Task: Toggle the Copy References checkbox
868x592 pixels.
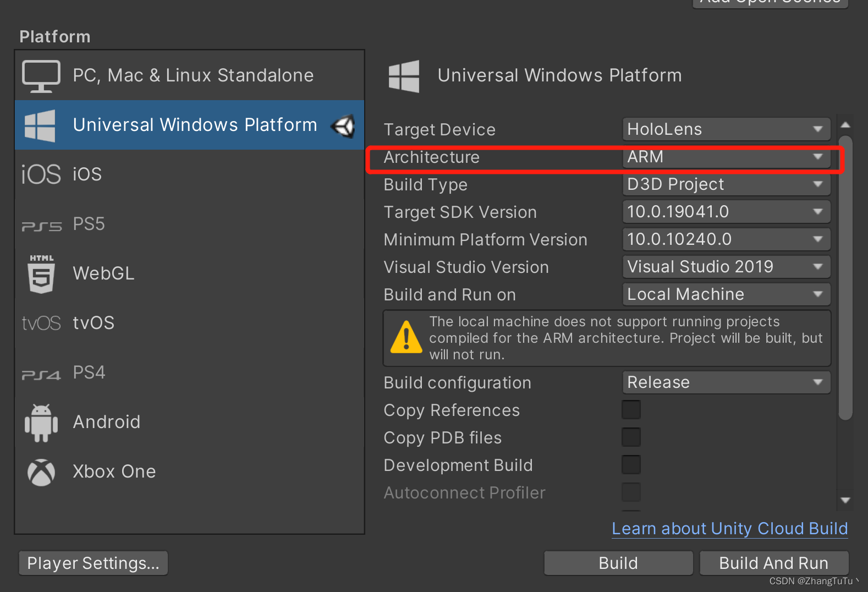Action: click(x=631, y=410)
